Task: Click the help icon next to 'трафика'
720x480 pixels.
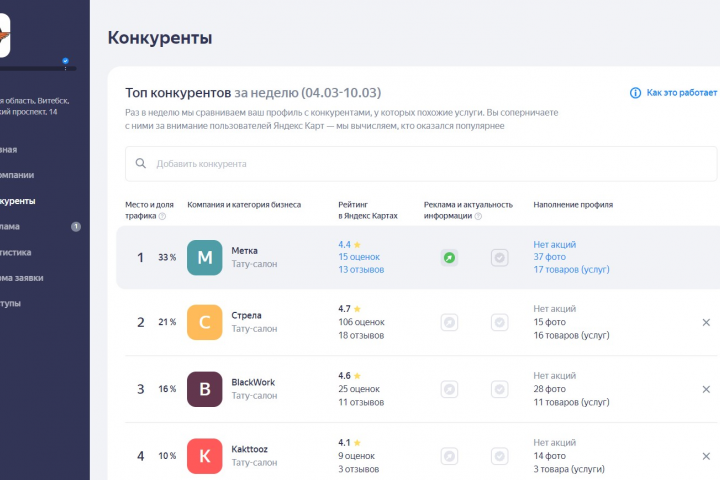Action: (162, 216)
